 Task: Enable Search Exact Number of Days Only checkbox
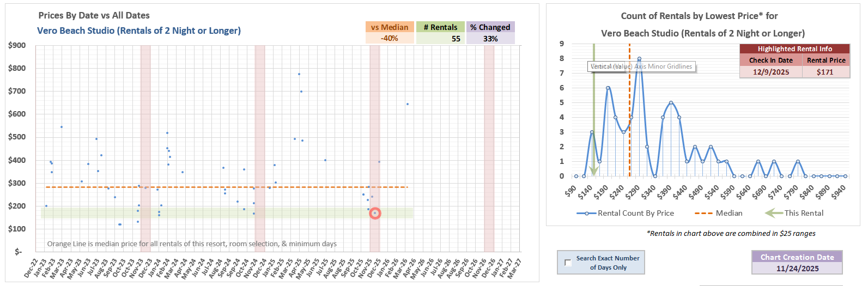point(568,263)
